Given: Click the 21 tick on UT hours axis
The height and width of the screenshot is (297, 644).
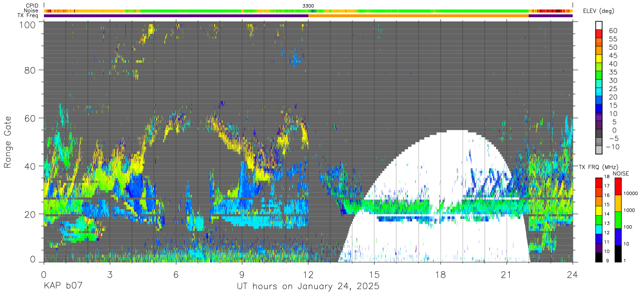Looking at the screenshot, I should pyautogui.click(x=507, y=274).
